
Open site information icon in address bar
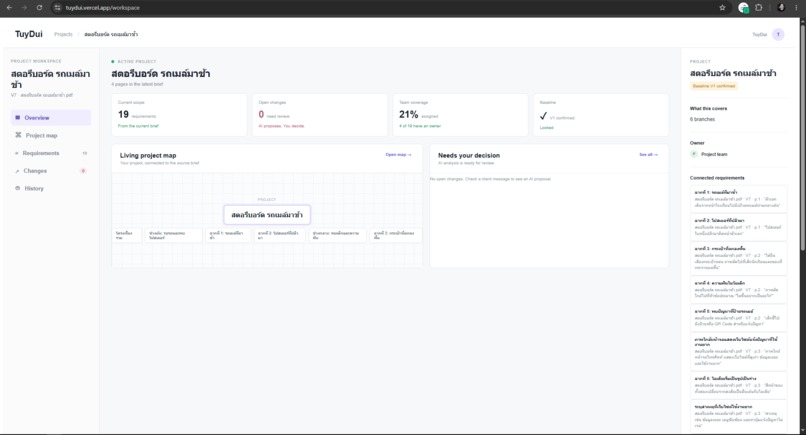58,8
